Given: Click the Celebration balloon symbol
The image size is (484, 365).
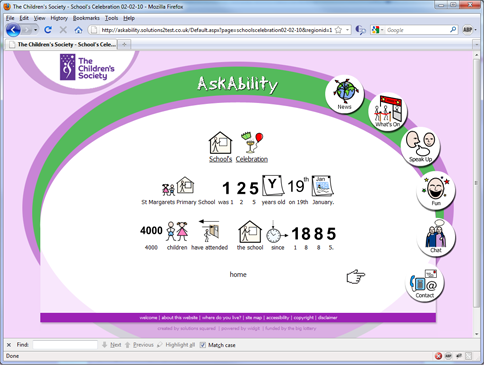Looking at the screenshot, I should click(252, 143).
